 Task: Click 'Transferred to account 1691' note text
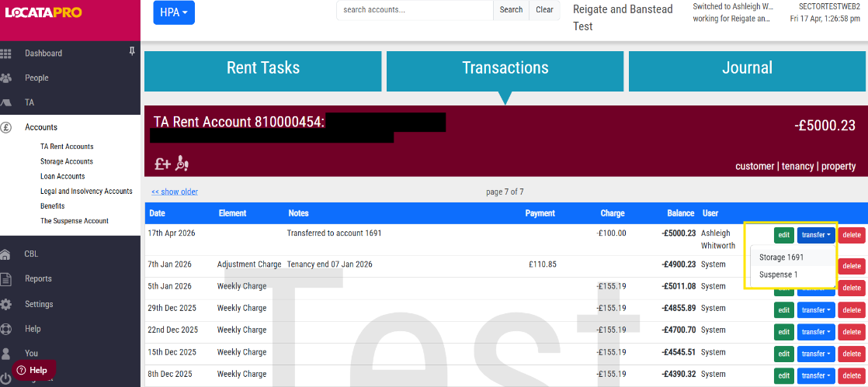point(335,233)
